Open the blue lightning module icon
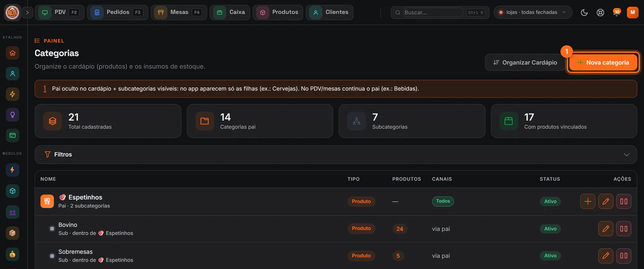 click(12, 170)
